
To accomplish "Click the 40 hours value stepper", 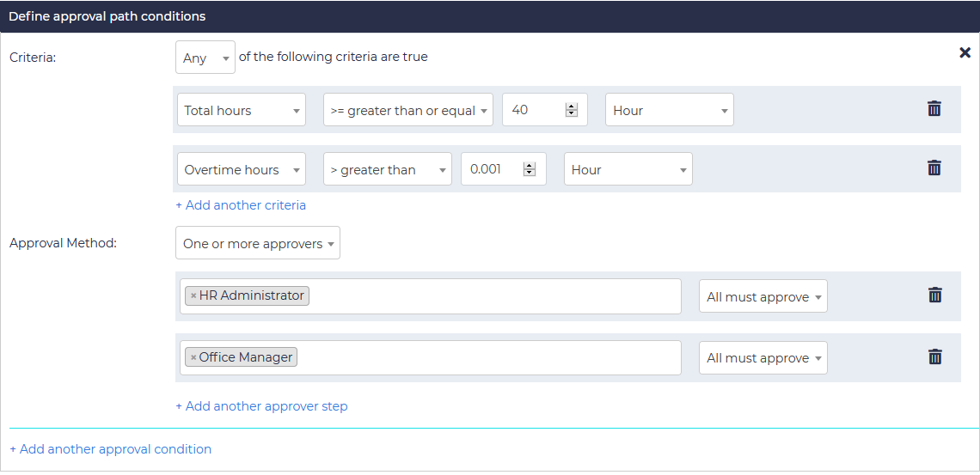I will (571, 110).
